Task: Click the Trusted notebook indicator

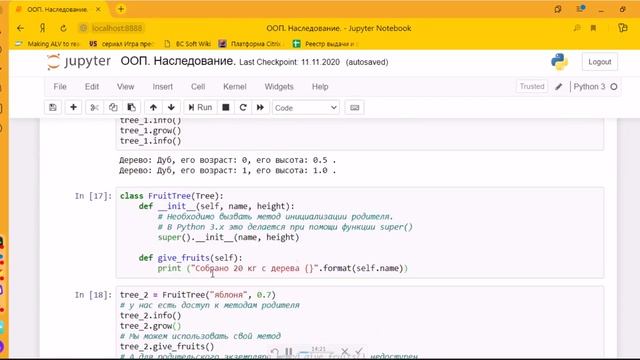Action: [x=532, y=87]
